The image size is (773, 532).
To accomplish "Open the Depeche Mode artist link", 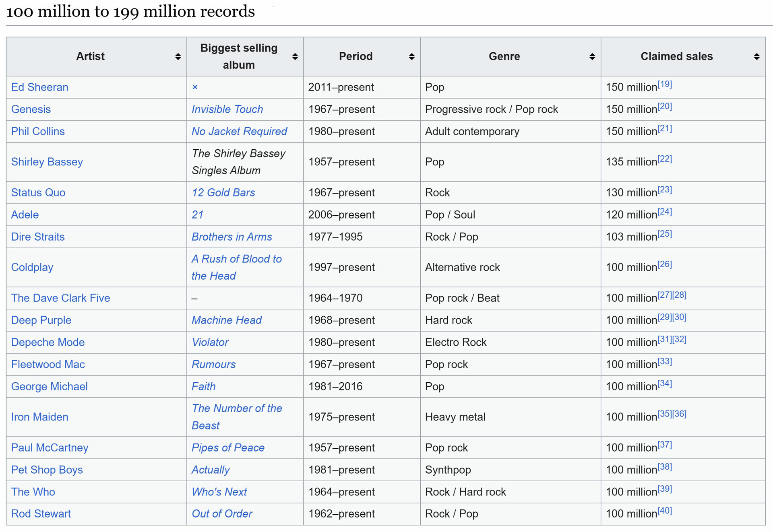I will click(48, 342).
